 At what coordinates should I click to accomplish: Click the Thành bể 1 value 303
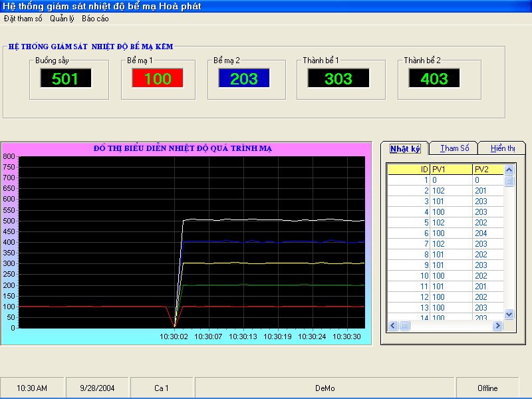338,78
